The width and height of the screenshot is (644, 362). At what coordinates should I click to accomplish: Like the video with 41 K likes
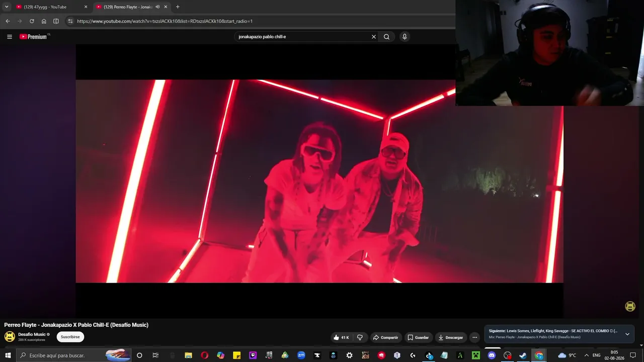(341, 337)
